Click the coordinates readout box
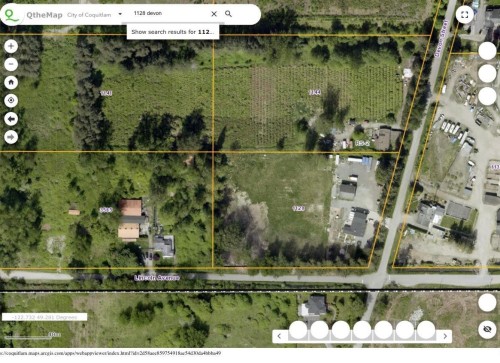The height and width of the screenshot is (363, 500). coord(45,317)
